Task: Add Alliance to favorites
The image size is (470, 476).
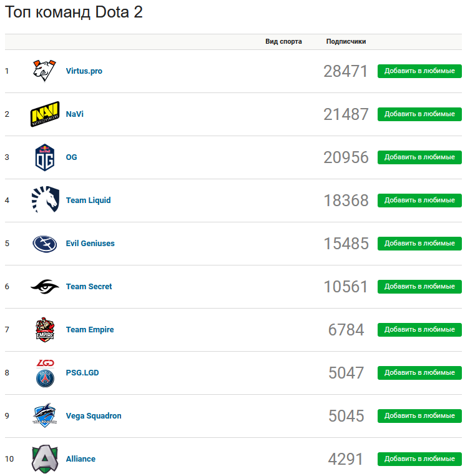Action: (419, 459)
